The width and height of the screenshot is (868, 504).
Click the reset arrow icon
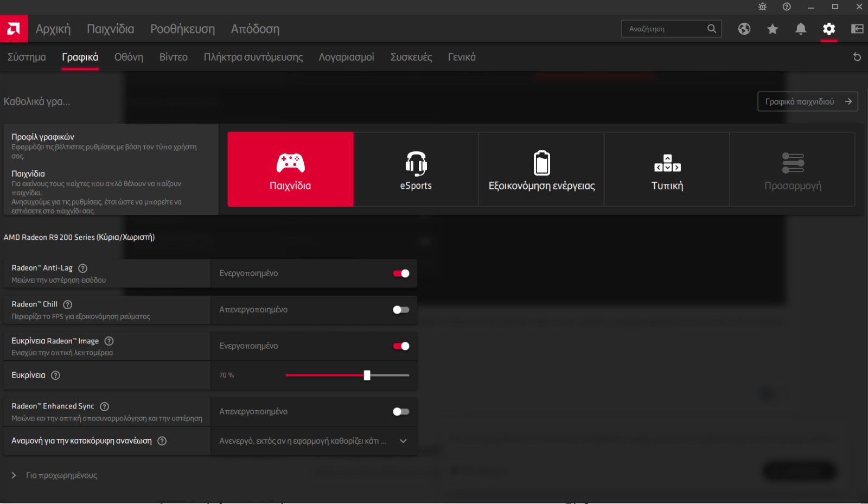857,57
